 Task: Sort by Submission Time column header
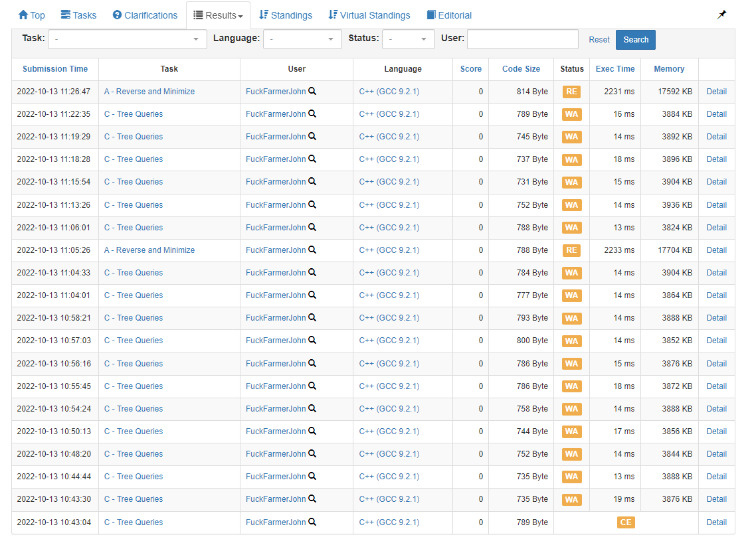click(55, 69)
